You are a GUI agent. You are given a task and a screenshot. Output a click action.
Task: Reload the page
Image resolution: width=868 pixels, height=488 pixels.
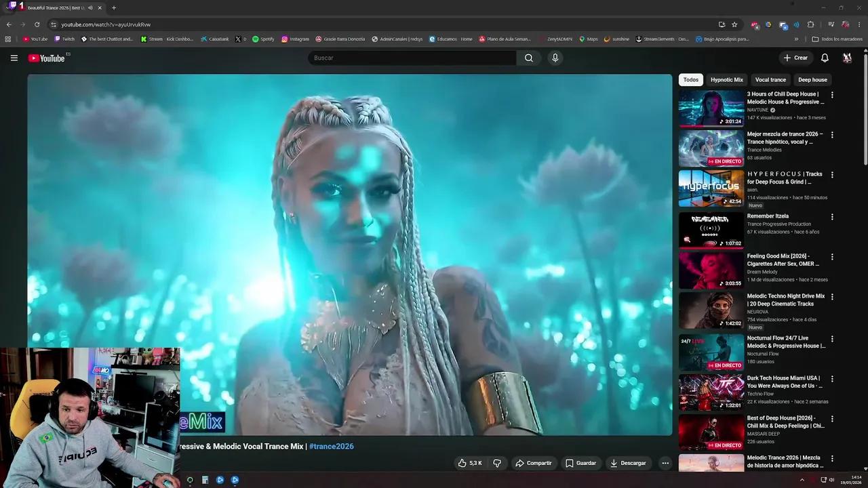(x=37, y=24)
